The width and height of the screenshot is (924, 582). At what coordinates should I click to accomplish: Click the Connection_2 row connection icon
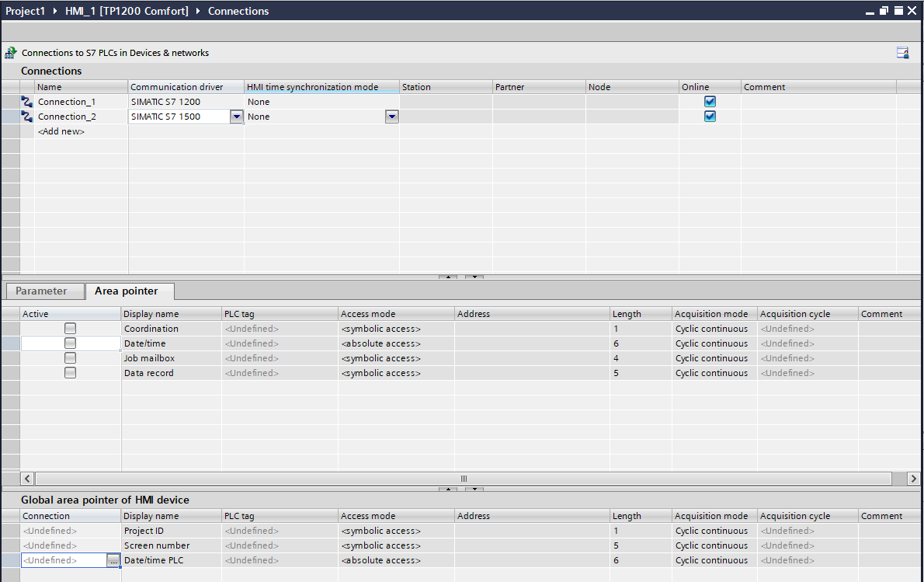27,117
